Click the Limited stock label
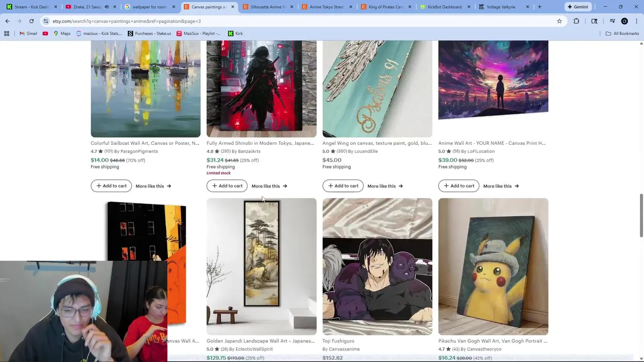The width and height of the screenshot is (644, 362). [218, 173]
